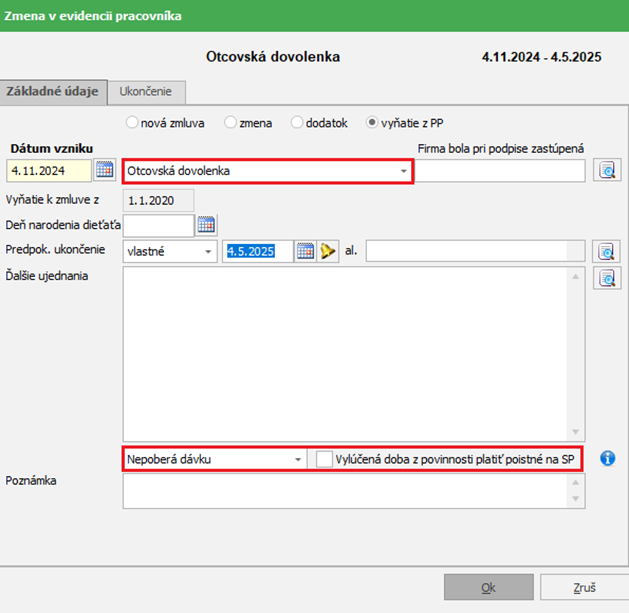Screen dimensions: 629x613
Task: Click Ďalšie ujednania scrollbar up arrow
Action: pyautogui.click(x=576, y=276)
